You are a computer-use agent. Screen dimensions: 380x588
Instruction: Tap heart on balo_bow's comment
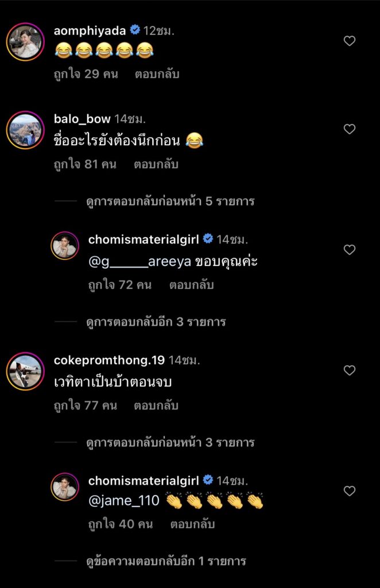[x=349, y=129]
